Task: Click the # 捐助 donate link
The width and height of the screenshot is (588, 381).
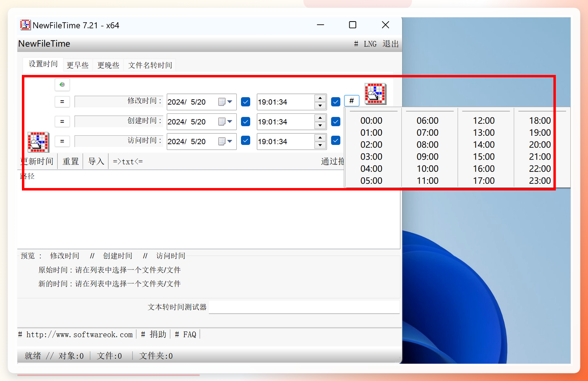Action: (153, 334)
